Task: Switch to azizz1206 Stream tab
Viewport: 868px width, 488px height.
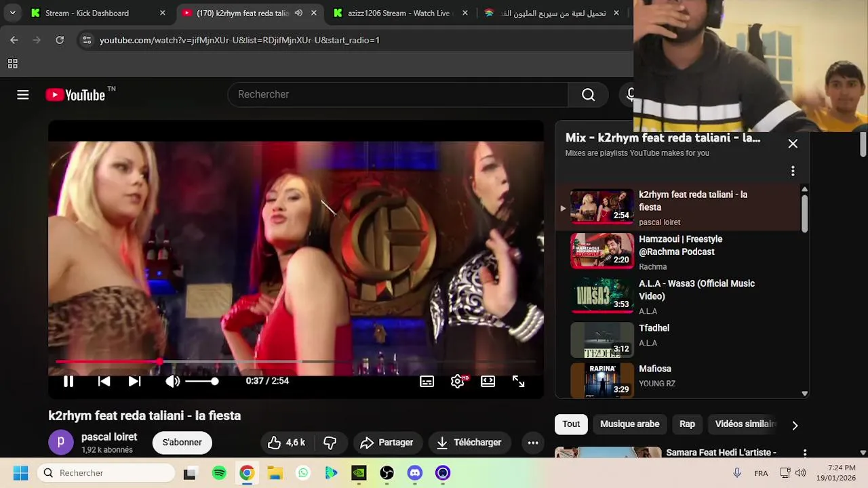Action: 399,13
